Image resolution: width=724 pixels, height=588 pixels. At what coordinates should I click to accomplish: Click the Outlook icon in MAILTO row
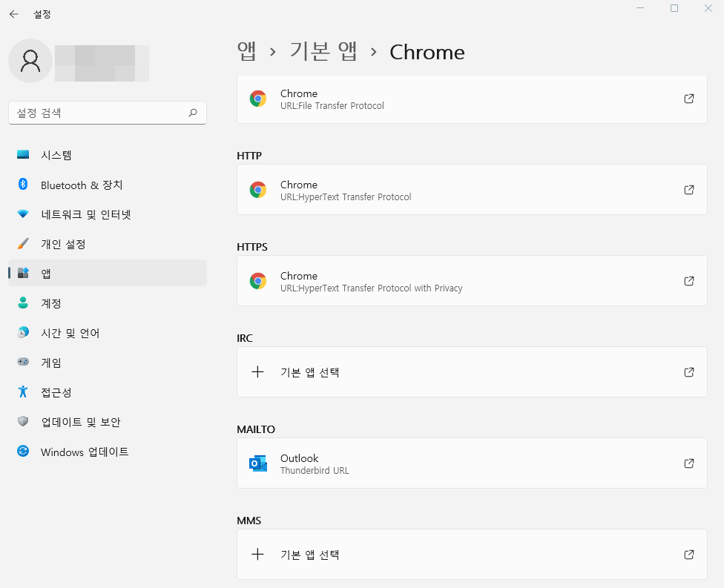click(258, 463)
